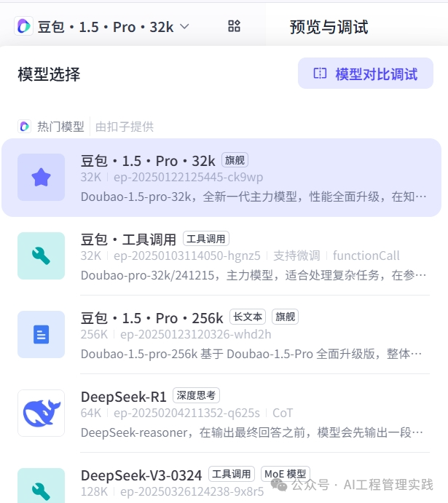
Task: Click the 模型对比调试 button
Action: click(366, 74)
